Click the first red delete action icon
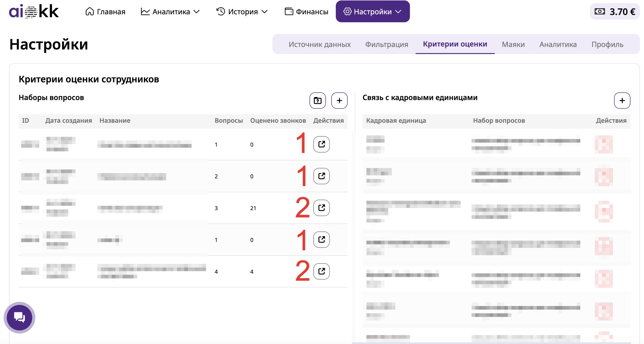644x344 pixels. pyautogui.click(x=604, y=144)
